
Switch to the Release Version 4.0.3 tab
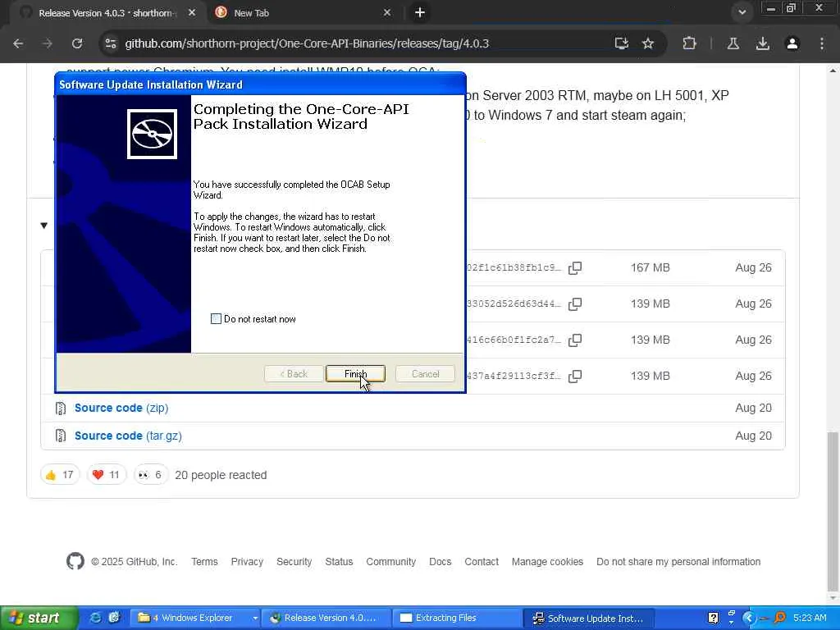point(107,13)
